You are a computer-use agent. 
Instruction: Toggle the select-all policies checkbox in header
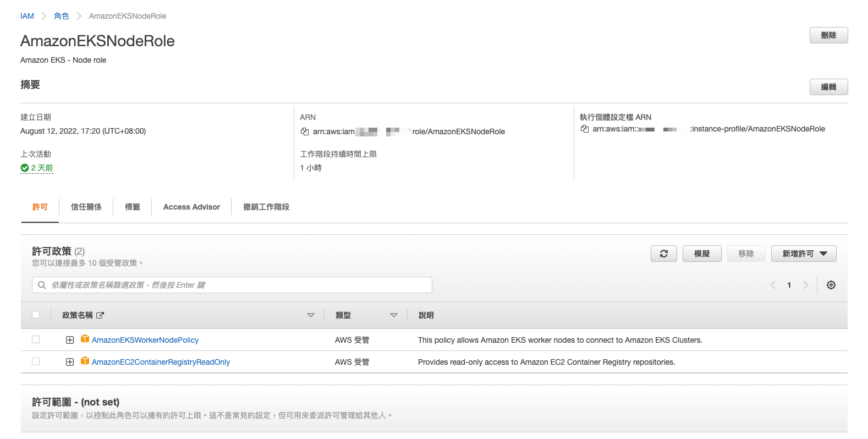tap(36, 315)
